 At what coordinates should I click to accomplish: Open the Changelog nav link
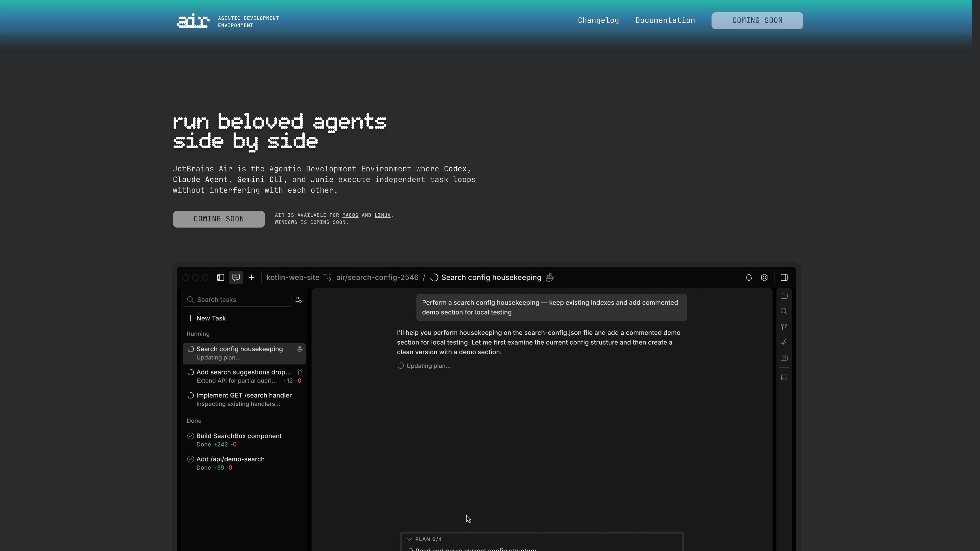(x=598, y=20)
